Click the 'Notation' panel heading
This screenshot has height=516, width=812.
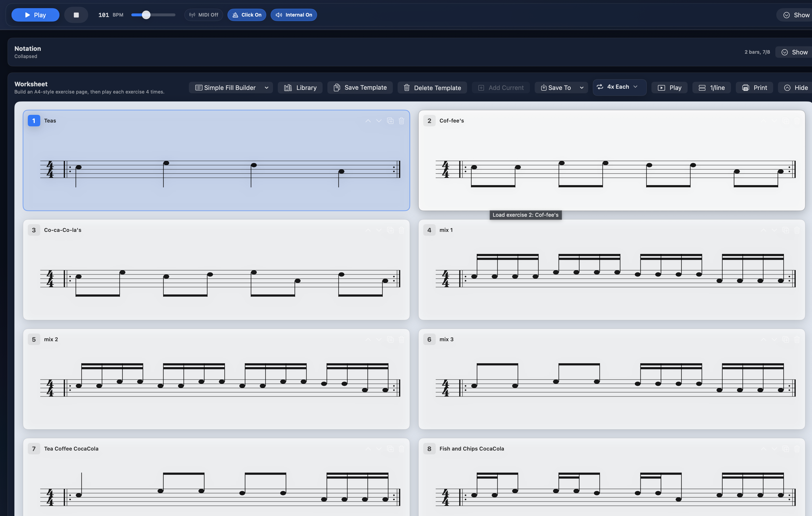(28, 49)
